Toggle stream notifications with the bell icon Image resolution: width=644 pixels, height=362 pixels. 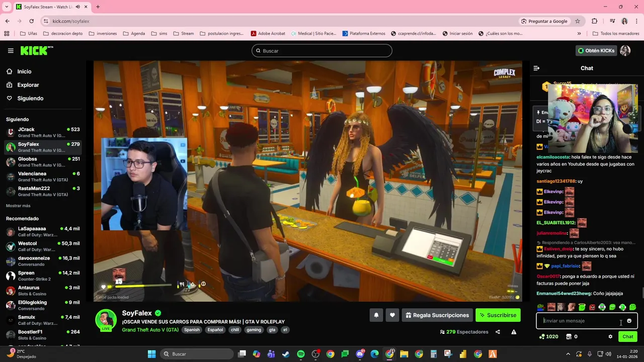pos(376,315)
